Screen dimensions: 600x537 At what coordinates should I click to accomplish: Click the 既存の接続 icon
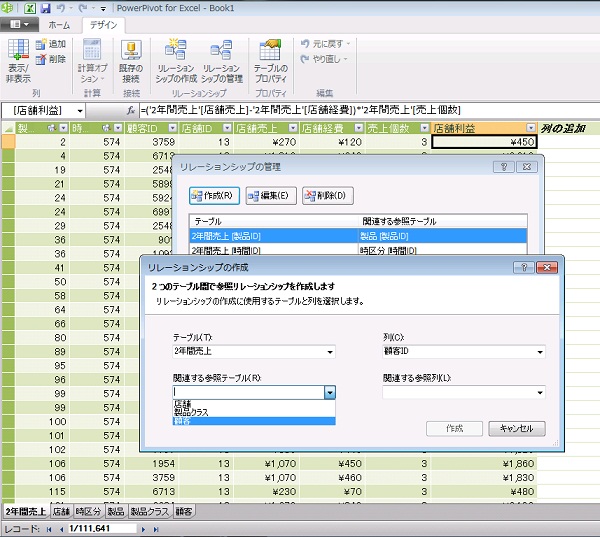[131, 58]
